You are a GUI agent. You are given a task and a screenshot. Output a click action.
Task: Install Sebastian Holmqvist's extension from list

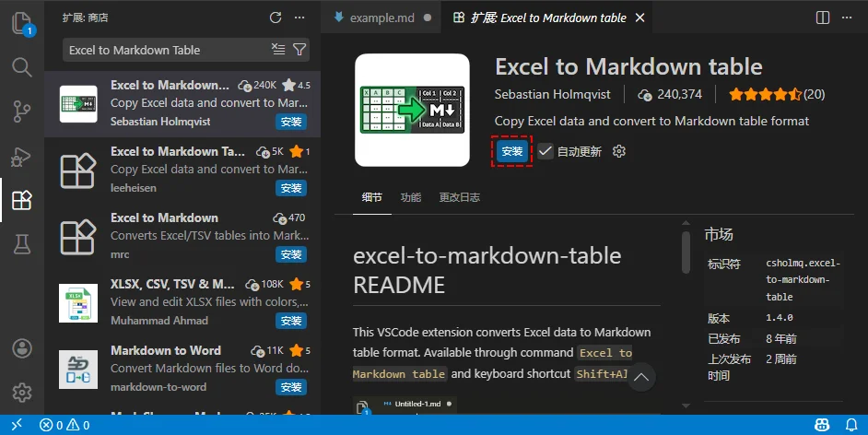[x=291, y=122]
